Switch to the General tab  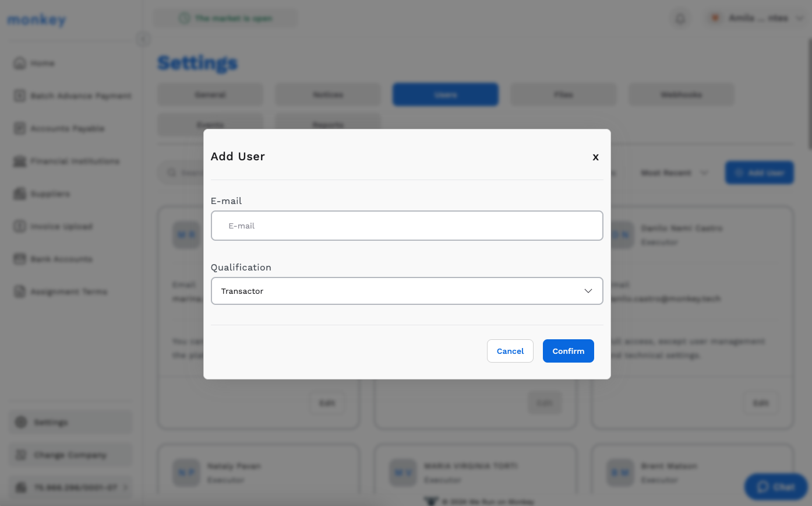coord(210,94)
